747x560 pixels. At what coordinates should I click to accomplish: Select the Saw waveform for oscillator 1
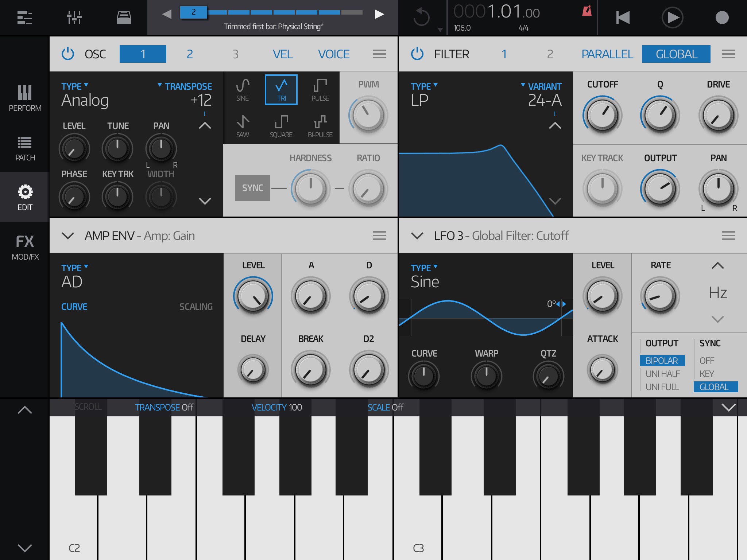[243, 126]
